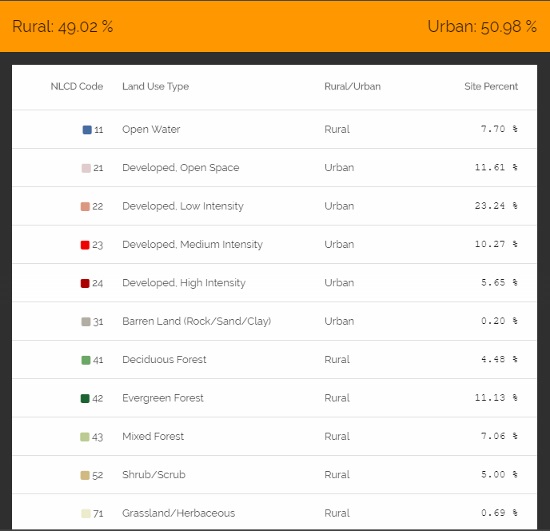Sort by NLCD Code column header
Image resolution: width=550 pixels, height=532 pixels.
click(x=77, y=86)
